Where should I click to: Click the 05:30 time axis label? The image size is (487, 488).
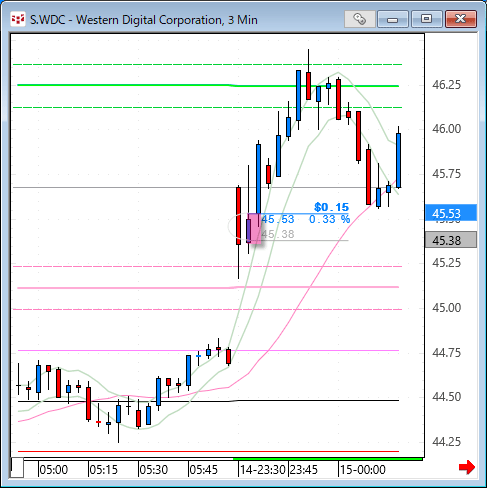click(x=154, y=470)
